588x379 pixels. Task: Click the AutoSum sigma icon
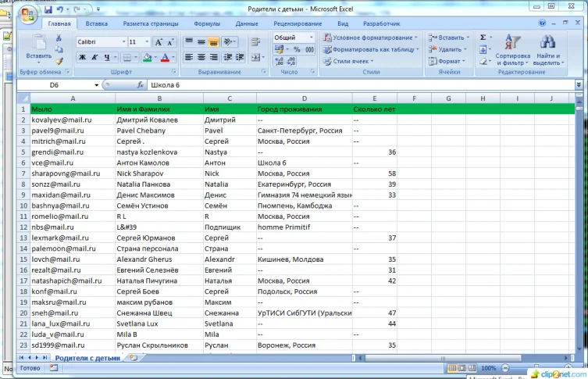pos(483,37)
